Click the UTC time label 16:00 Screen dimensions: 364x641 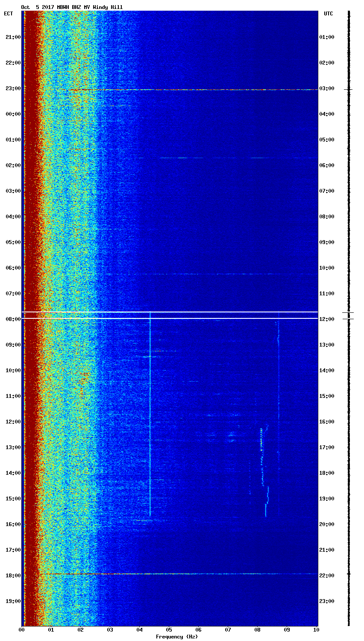click(x=327, y=422)
